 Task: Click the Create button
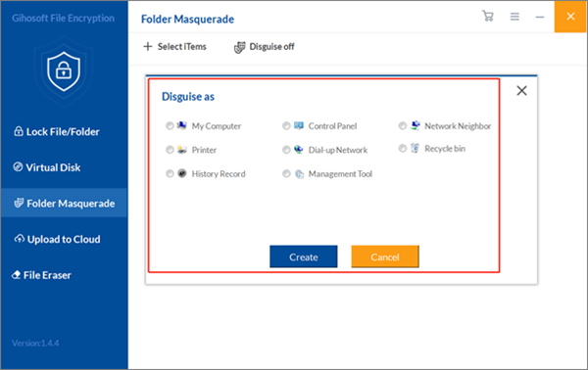pyautogui.click(x=304, y=256)
